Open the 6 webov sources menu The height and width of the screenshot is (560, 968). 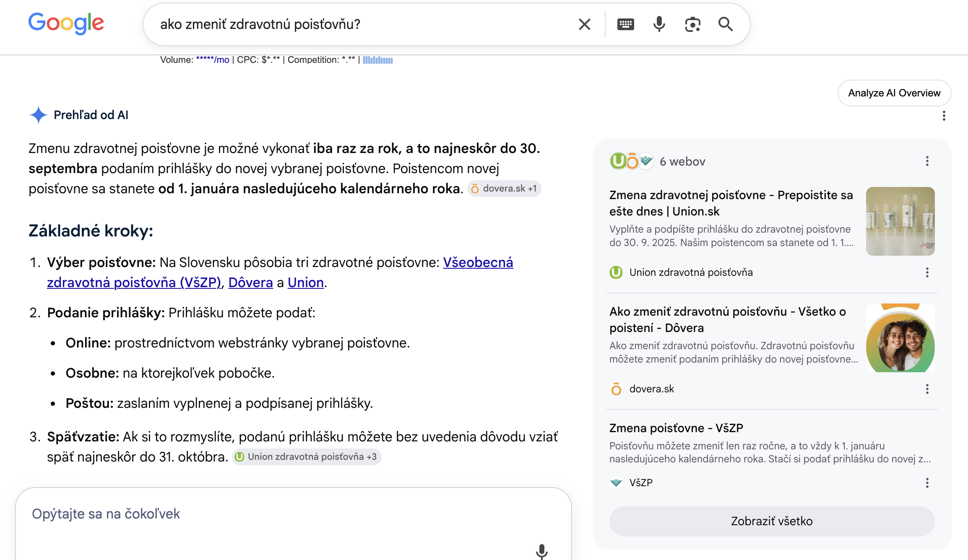927,161
